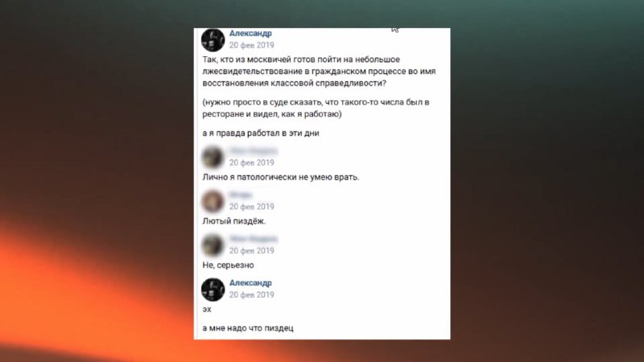Click the 20 фев 2019 date under the topmost Александр name

pos(252,45)
